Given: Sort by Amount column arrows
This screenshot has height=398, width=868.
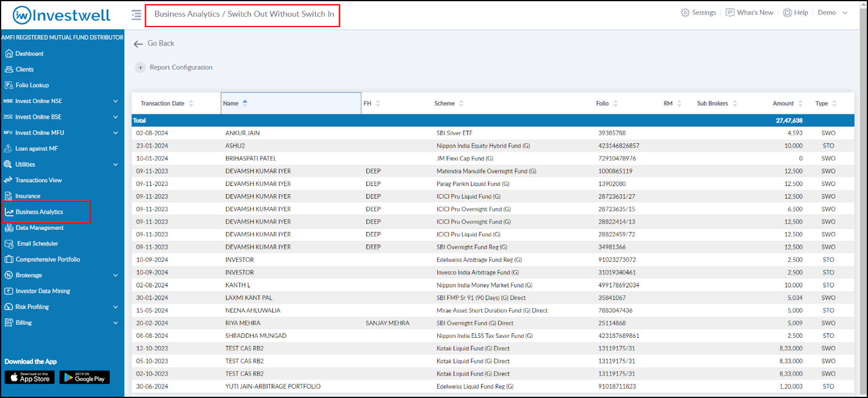Looking at the screenshot, I should (x=800, y=104).
